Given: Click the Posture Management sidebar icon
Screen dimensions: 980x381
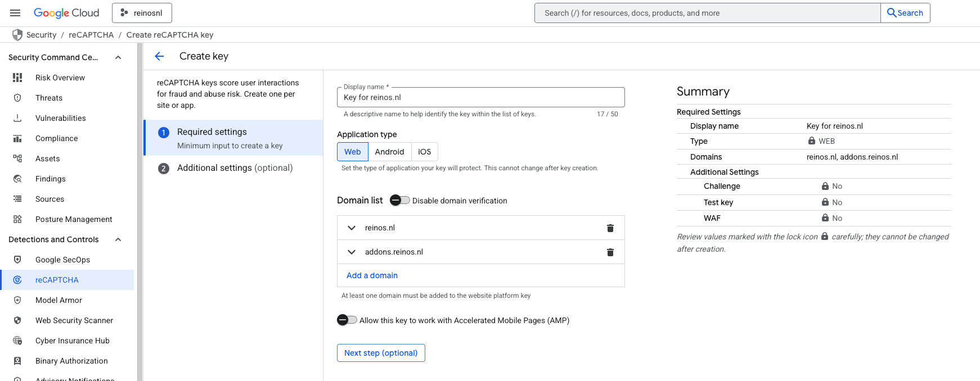Looking at the screenshot, I should coord(17,219).
